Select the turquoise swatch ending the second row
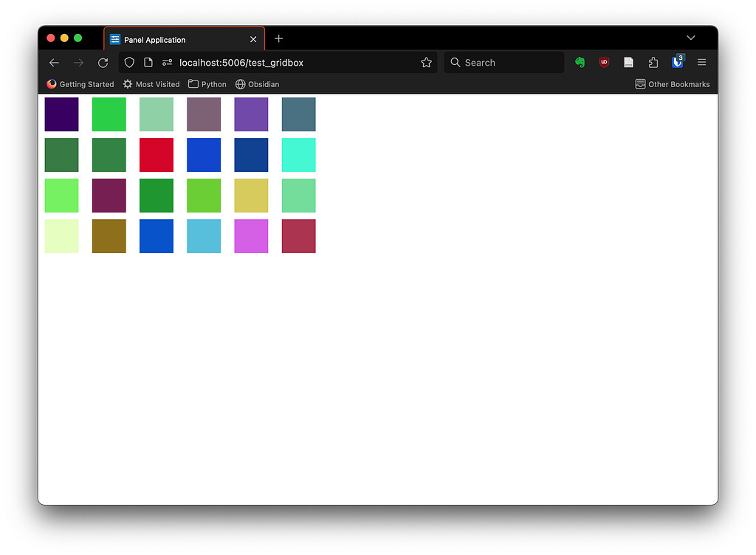 (298, 154)
